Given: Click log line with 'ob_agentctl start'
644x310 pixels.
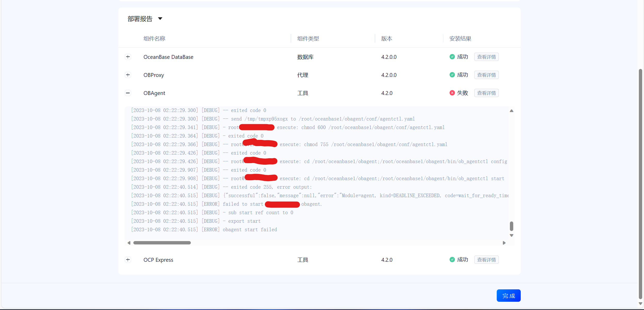Looking at the screenshot, I should point(317,179).
